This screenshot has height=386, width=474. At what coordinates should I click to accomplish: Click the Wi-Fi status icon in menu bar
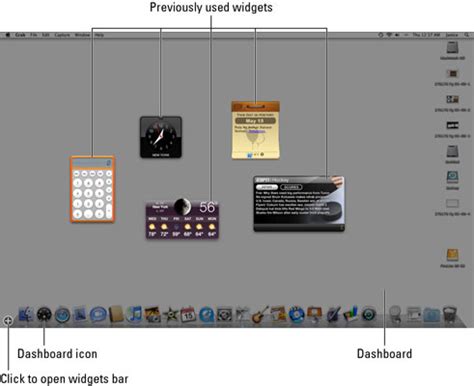coord(389,35)
